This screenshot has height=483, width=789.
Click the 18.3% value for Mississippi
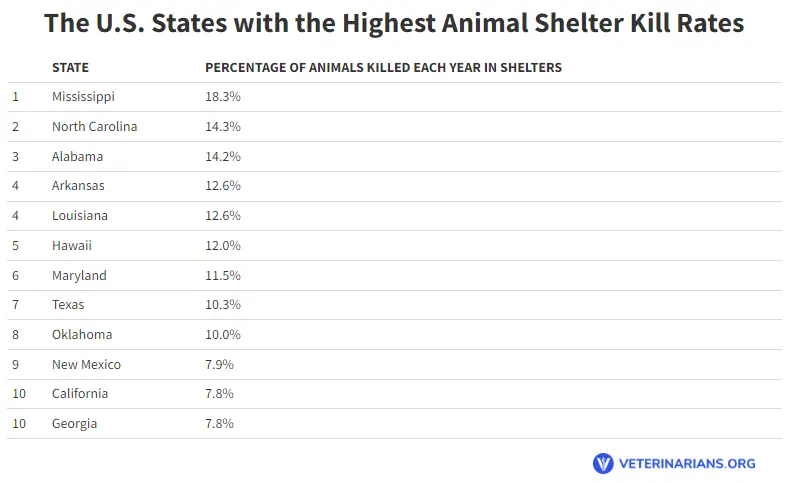222,97
